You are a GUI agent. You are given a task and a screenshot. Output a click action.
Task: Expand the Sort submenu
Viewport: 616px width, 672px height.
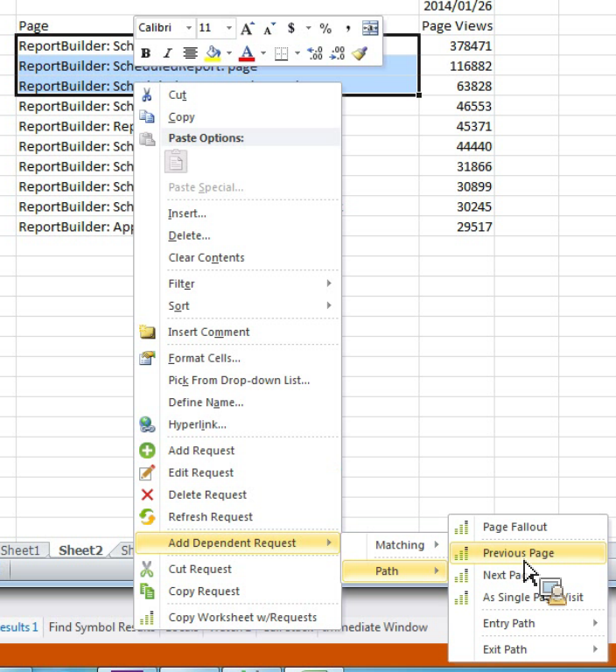coord(238,306)
